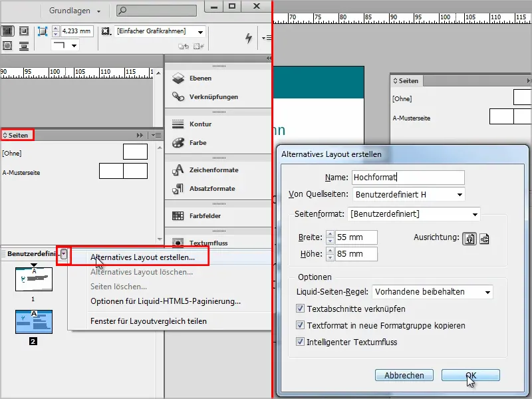Click the lightning bolt quick apply icon

point(249,38)
